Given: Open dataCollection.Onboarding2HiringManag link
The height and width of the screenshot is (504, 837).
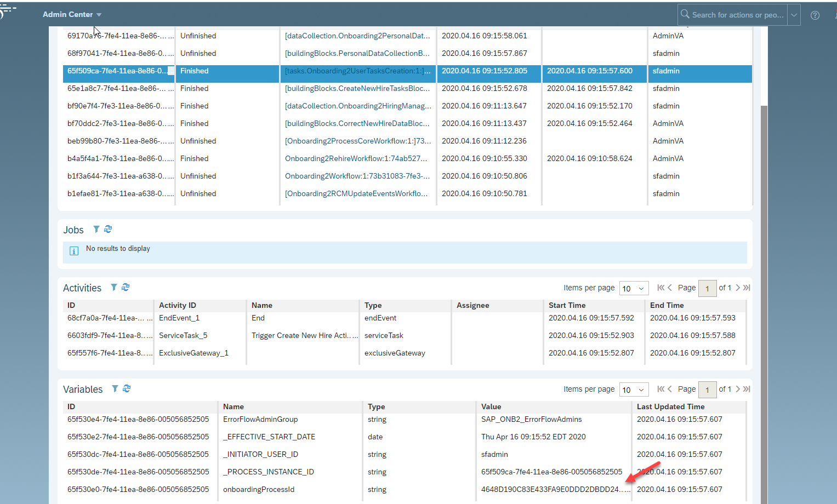Looking at the screenshot, I should (358, 106).
